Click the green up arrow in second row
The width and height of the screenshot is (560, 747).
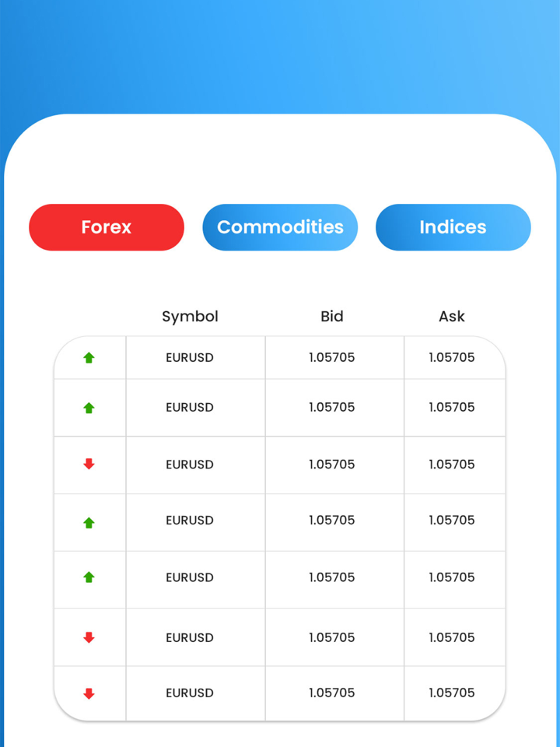point(89,408)
